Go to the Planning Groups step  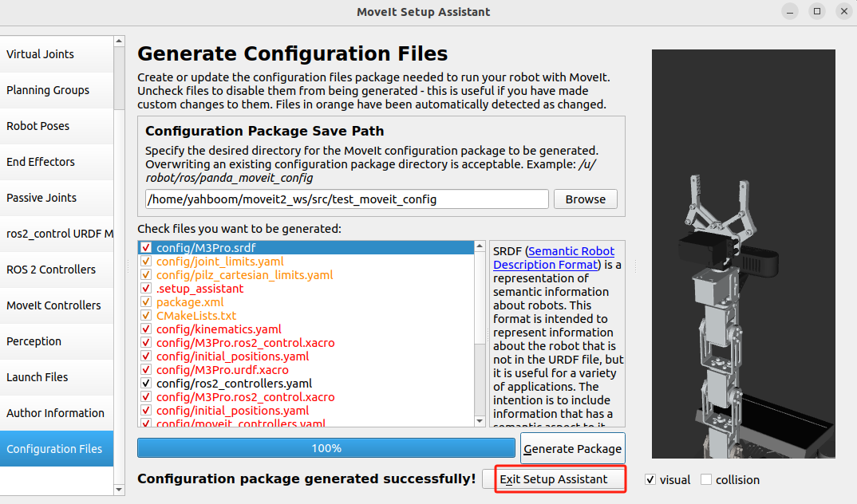pos(57,90)
